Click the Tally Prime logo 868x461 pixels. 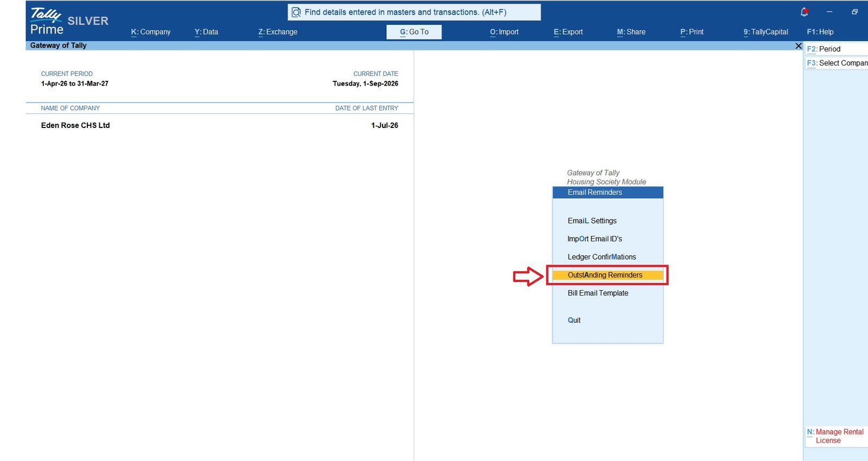coord(47,22)
